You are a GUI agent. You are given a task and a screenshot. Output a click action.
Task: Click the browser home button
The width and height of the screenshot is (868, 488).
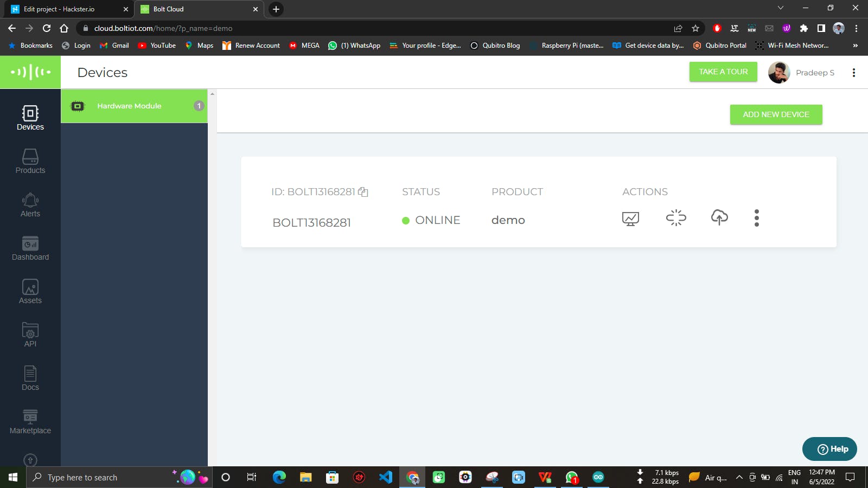pyautogui.click(x=64, y=28)
